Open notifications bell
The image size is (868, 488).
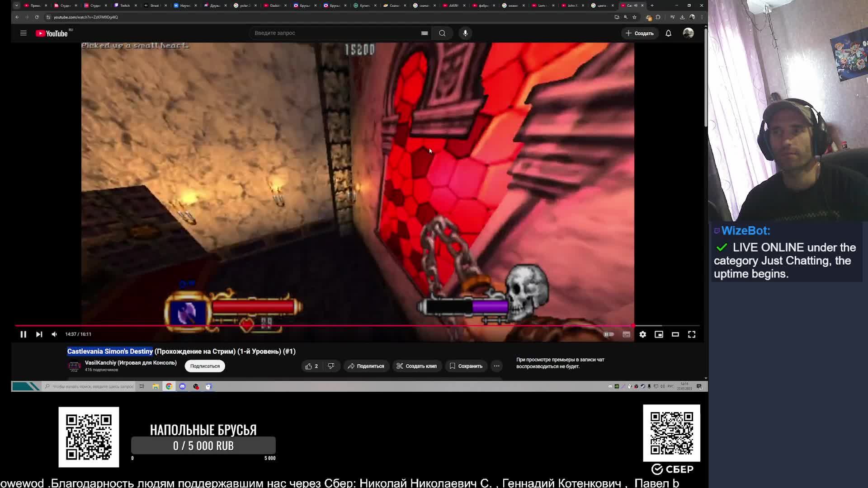668,33
